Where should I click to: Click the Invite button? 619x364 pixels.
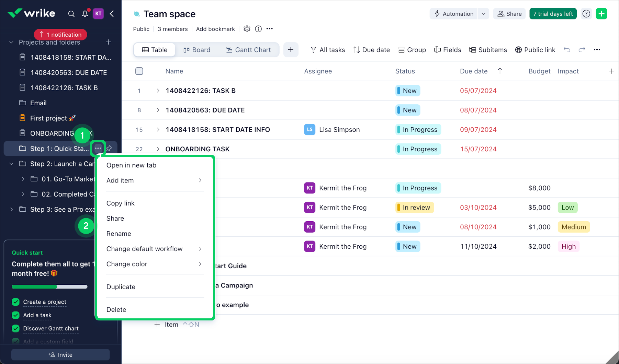click(x=60, y=355)
